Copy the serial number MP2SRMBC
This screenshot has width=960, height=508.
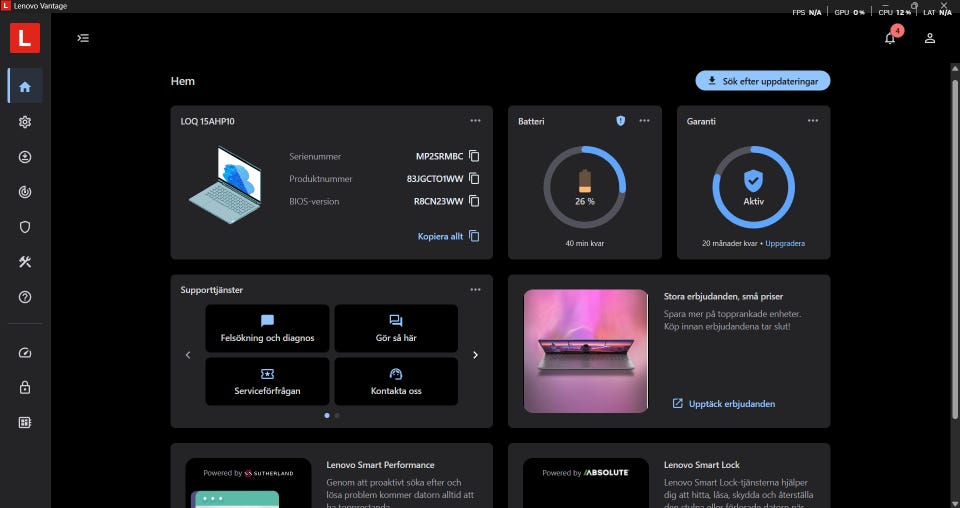[474, 156]
